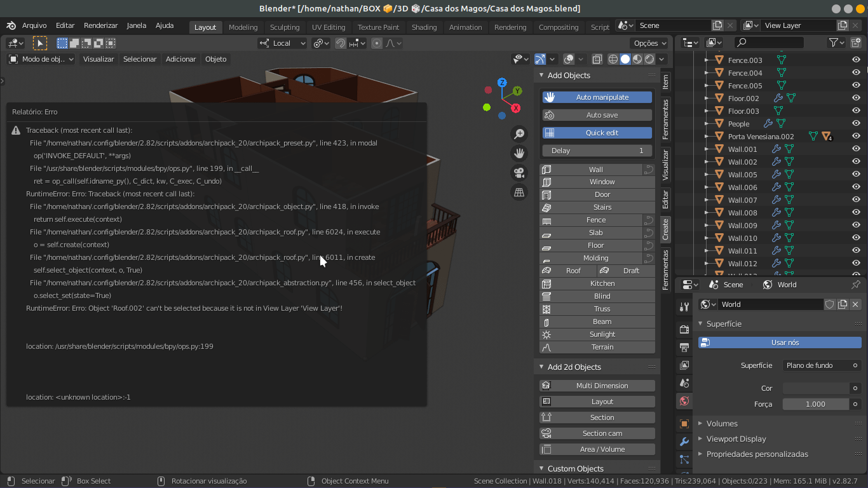Image resolution: width=868 pixels, height=488 pixels.
Task: Click the outliner search field
Action: [769, 42]
